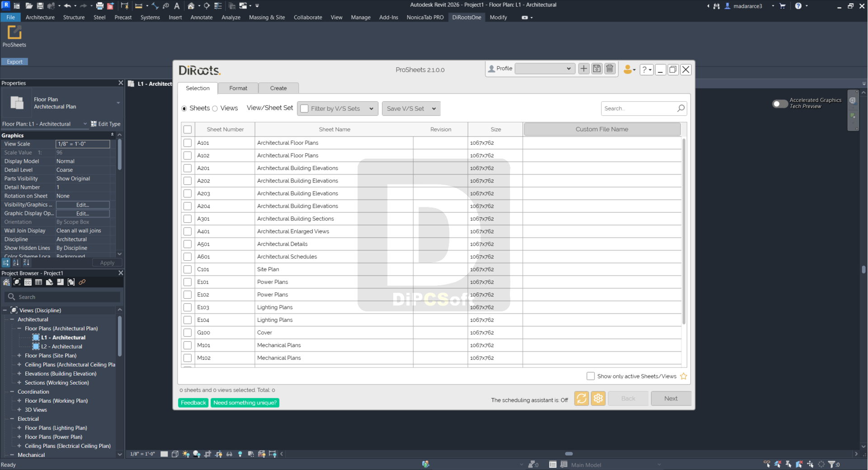
Task: Open the Filter by V/S Sets dropdown
Action: [338, 108]
